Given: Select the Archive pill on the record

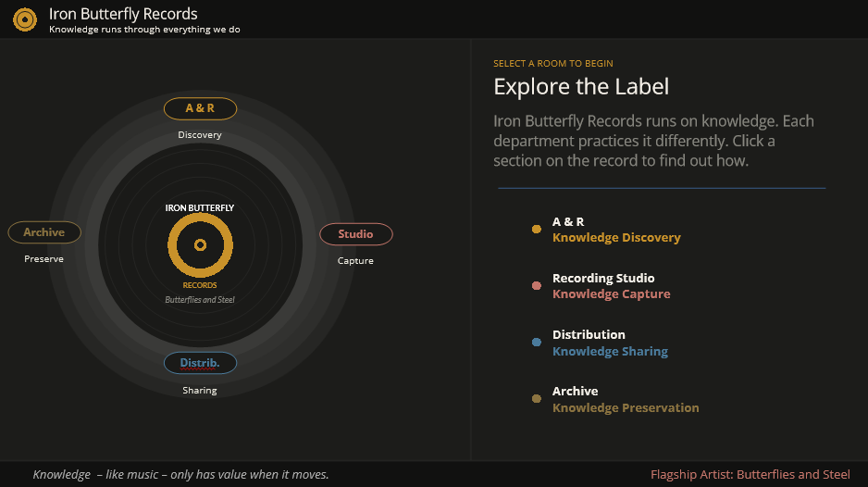Looking at the screenshot, I should pos(44,232).
